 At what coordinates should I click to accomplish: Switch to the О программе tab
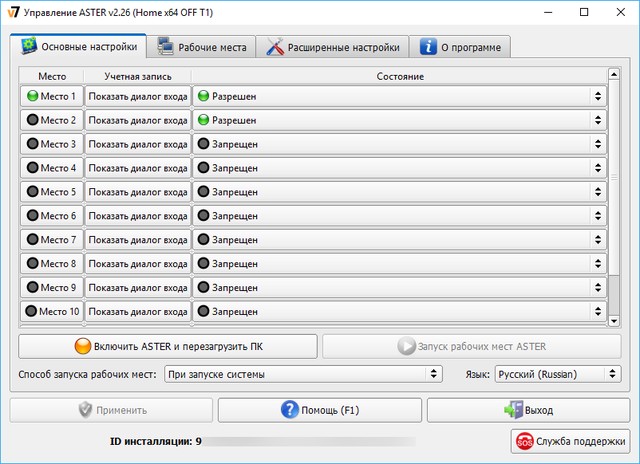tap(460, 47)
